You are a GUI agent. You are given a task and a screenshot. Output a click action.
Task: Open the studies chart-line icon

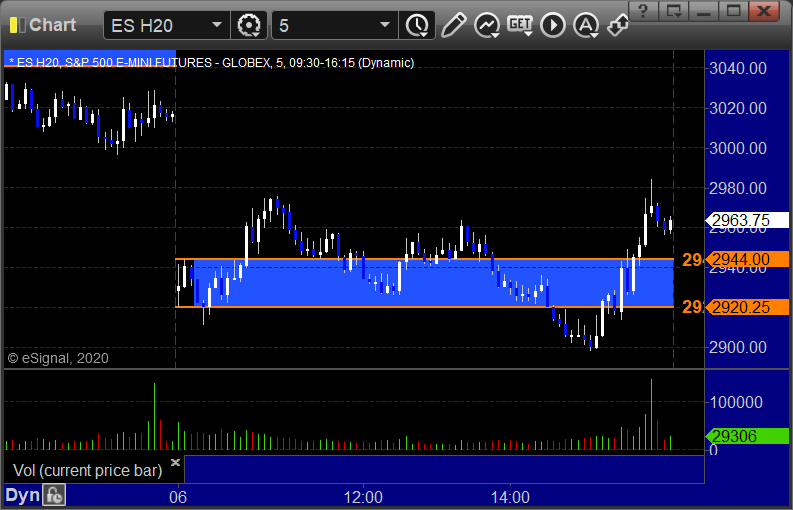pos(487,25)
